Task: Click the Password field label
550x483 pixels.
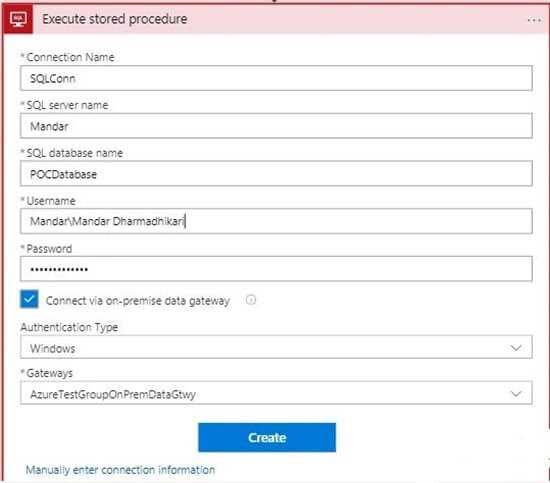Action: 49,249
